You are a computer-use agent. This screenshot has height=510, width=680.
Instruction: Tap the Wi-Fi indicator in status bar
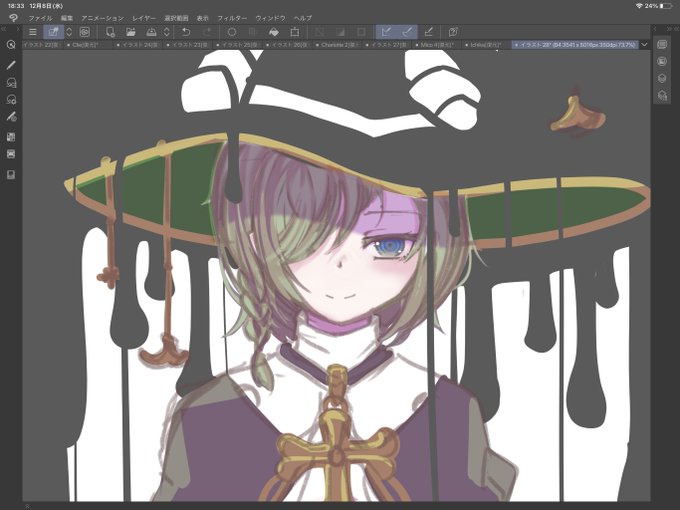click(x=639, y=6)
